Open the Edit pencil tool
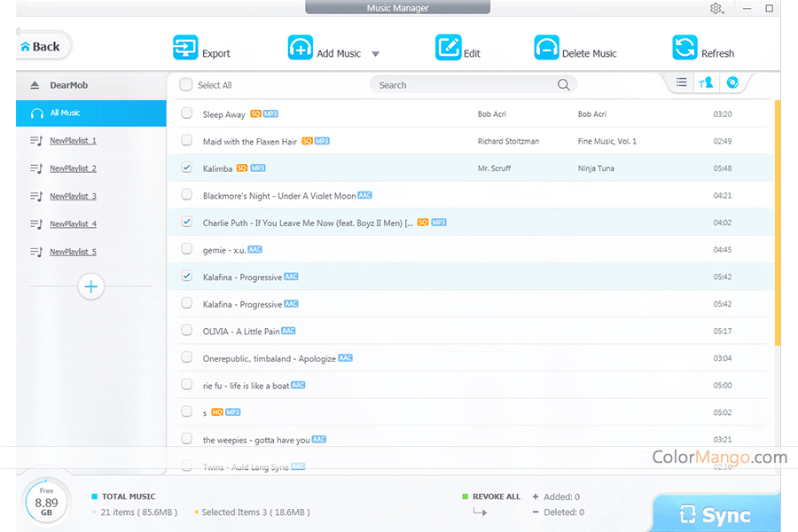The image size is (798, 532). (449, 48)
